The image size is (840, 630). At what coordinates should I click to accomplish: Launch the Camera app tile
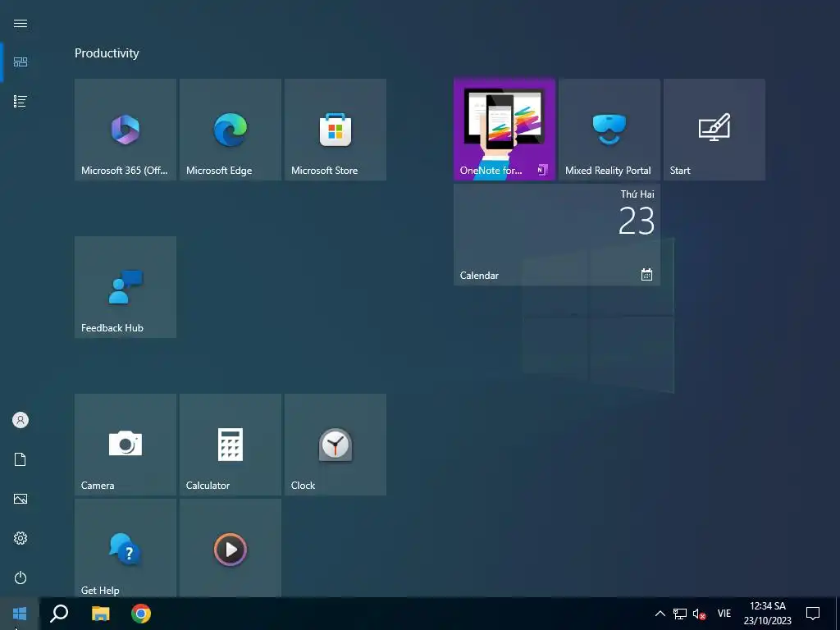(x=126, y=445)
